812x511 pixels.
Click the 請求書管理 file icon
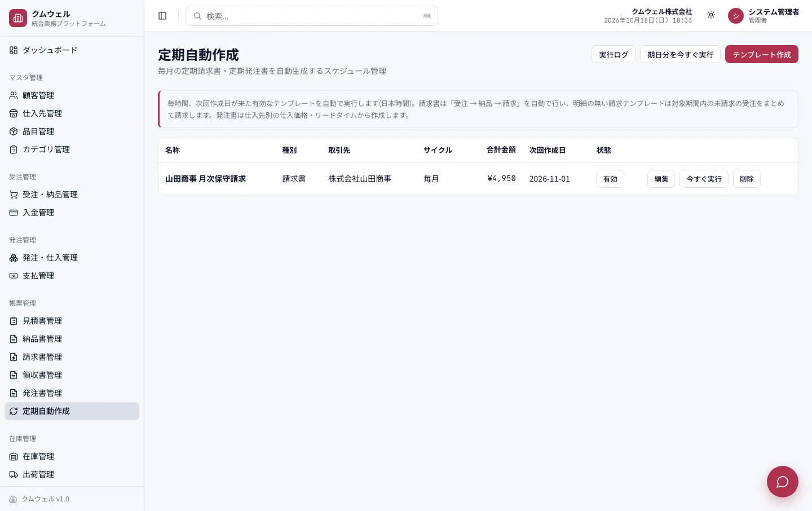click(14, 357)
